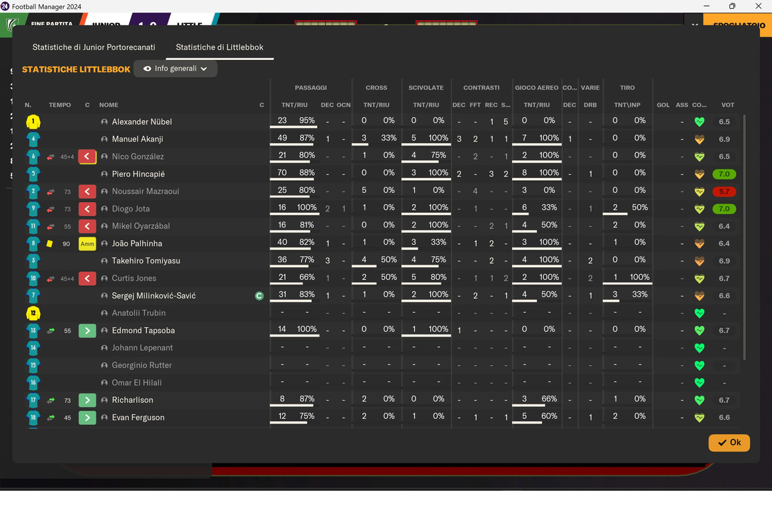Confirm with the Ok button
The width and height of the screenshot is (772, 532).
pos(729,442)
